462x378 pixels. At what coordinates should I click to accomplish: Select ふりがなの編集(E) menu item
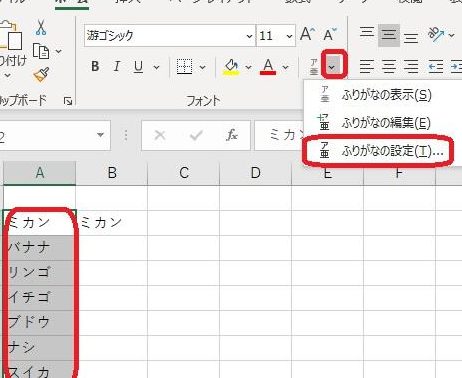click(x=383, y=123)
